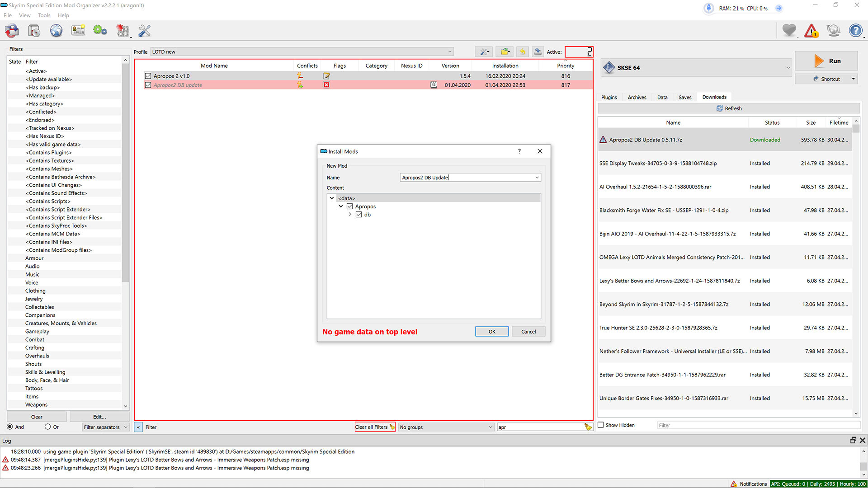
Task: Switch to the Archives tab
Action: coord(637,98)
